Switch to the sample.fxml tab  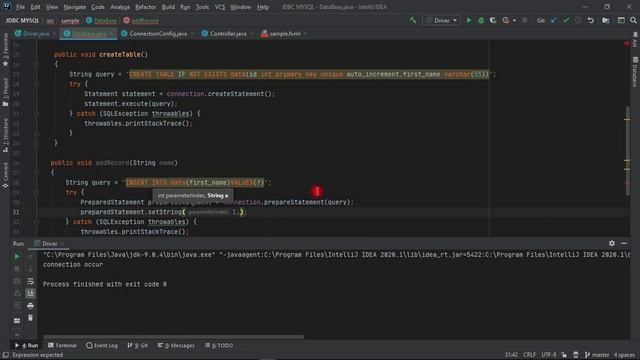point(284,34)
